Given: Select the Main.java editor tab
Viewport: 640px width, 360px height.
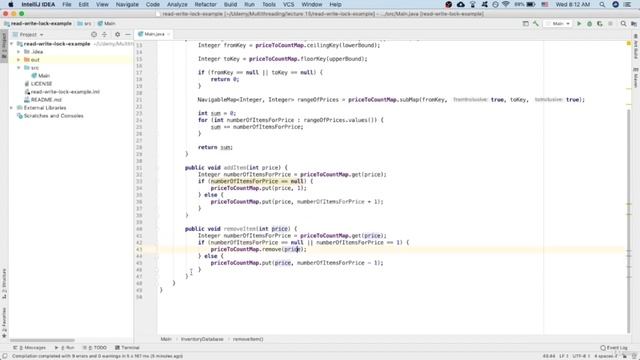Looking at the screenshot, I should click(x=154, y=34).
